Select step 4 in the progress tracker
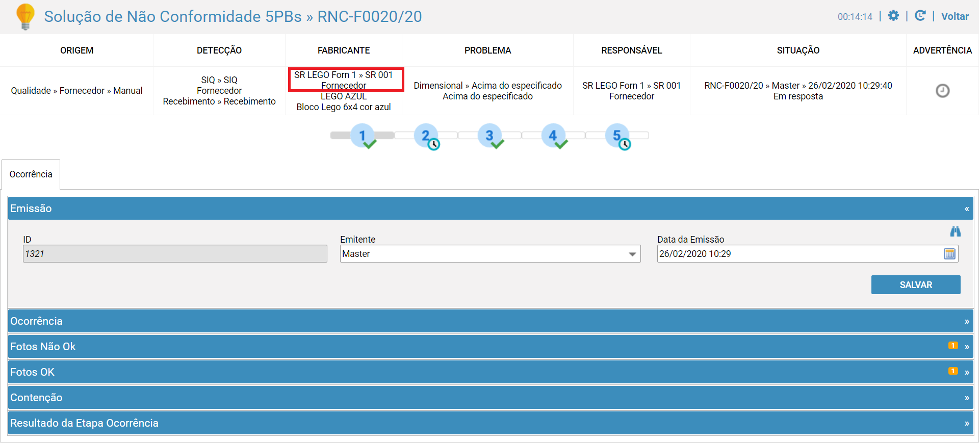Viewport: 980px width, 444px height. 554,136
